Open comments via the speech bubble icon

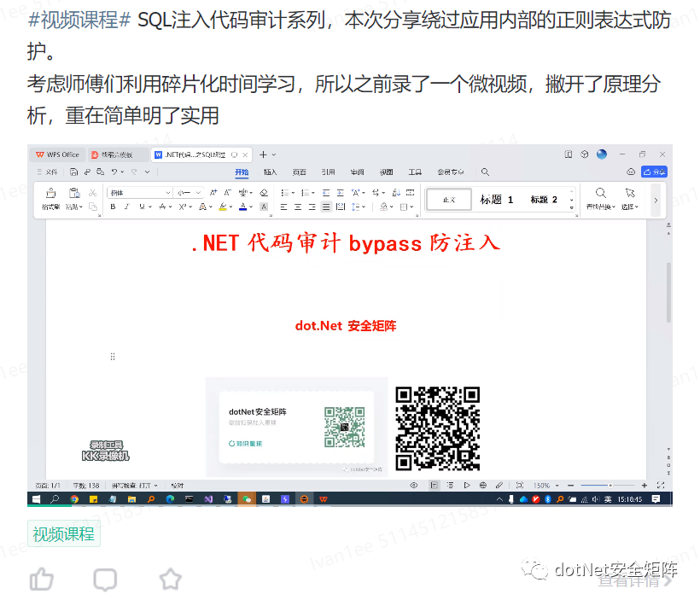105,580
